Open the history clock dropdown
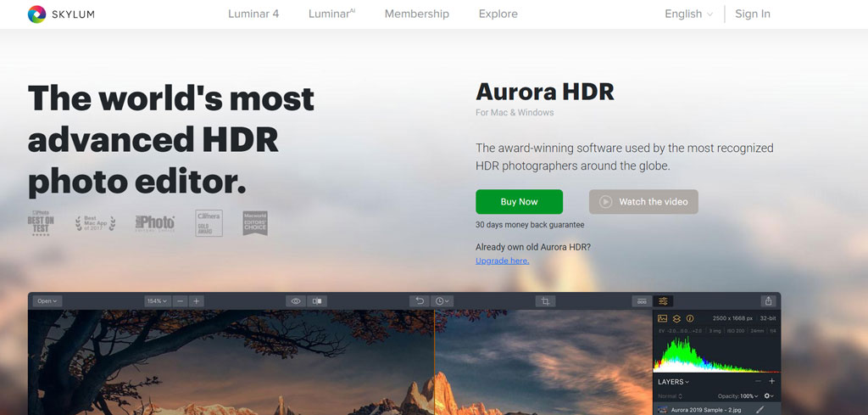Screen dimensions: 868x415 442,301
